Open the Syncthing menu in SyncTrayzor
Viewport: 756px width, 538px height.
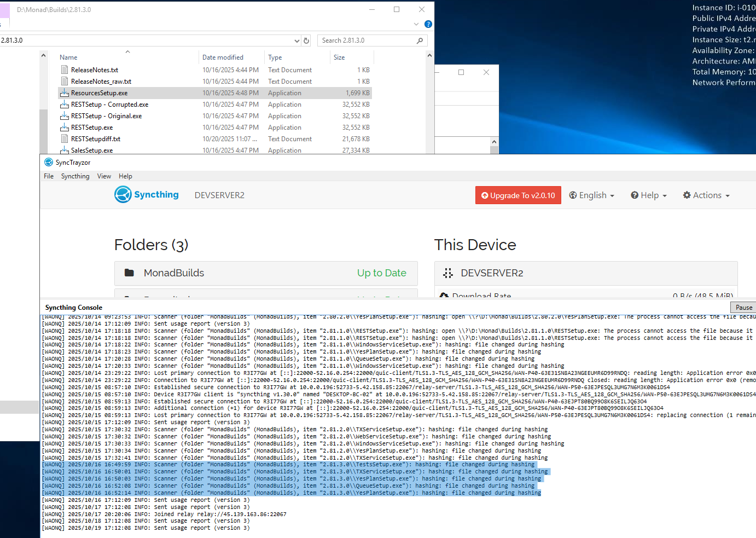point(75,176)
